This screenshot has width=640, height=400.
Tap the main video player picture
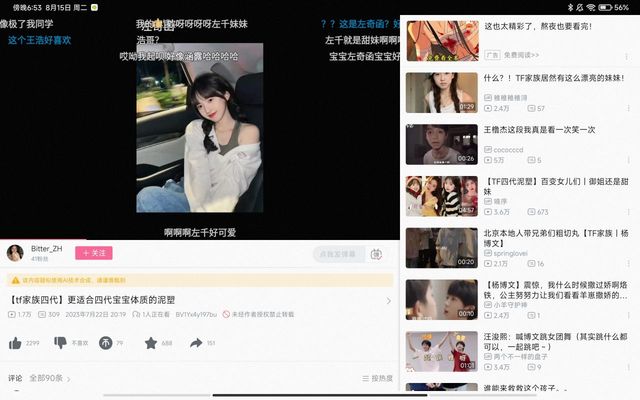click(x=200, y=128)
